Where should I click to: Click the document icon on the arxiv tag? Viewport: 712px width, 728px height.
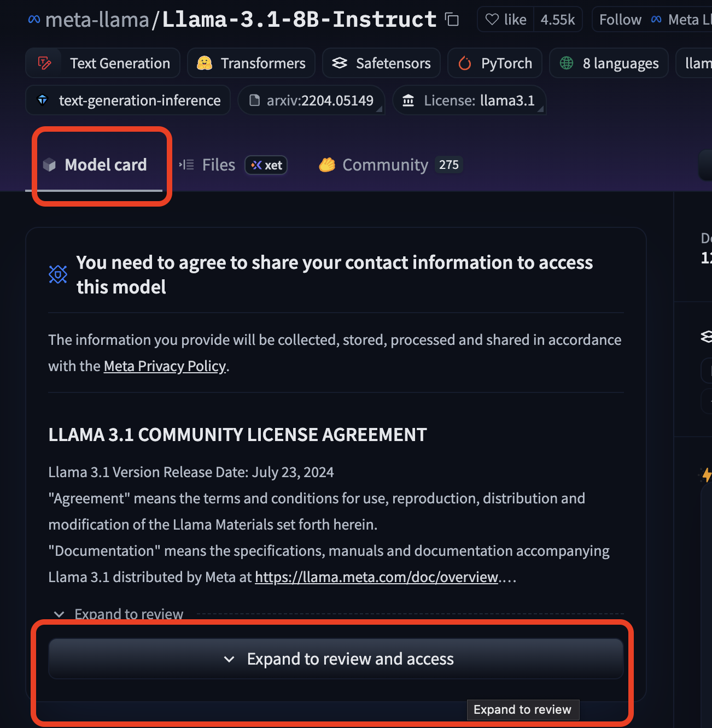point(255,100)
